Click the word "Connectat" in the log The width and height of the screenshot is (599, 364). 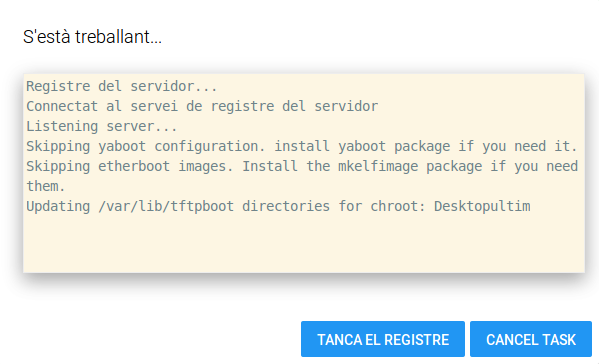coord(62,106)
